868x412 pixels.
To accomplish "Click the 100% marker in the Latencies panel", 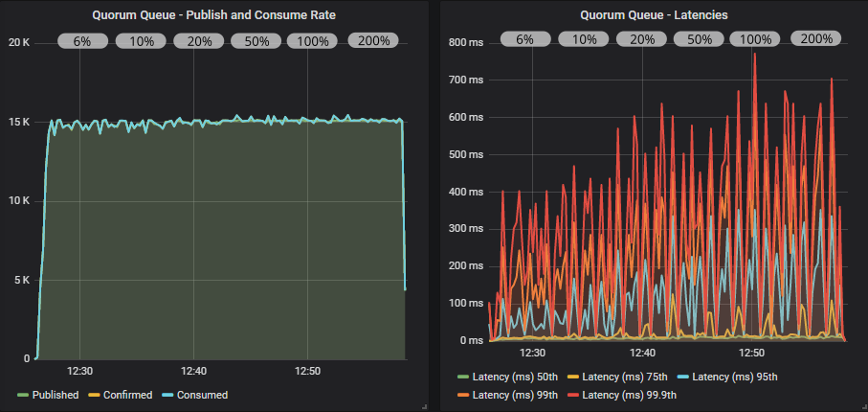I will (x=756, y=39).
